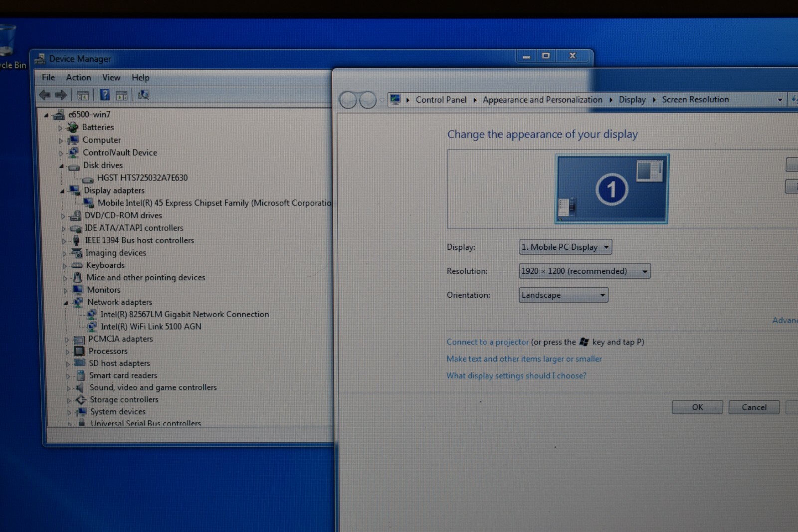This screenshot has height=532, width=798.
Task: Click the Show/Hide console tree toolbar icon
Action: pos(83,95)
